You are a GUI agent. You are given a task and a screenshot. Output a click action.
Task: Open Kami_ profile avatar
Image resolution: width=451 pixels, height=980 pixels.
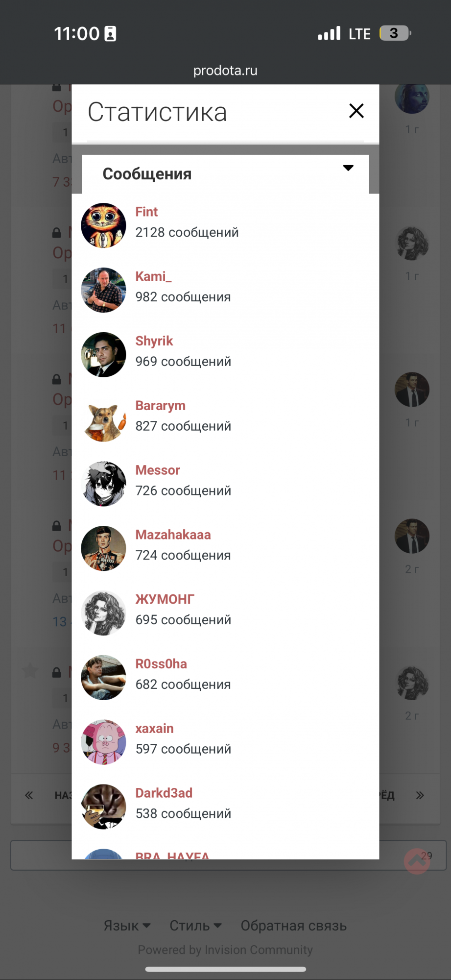(x=103, y=290)
